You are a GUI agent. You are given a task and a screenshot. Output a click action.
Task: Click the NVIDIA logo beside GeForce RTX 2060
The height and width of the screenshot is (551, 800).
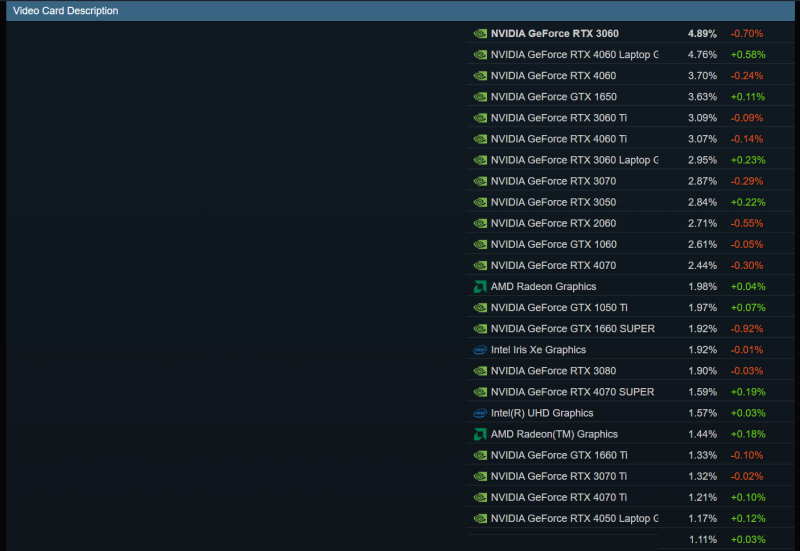(x=480, y=224)
